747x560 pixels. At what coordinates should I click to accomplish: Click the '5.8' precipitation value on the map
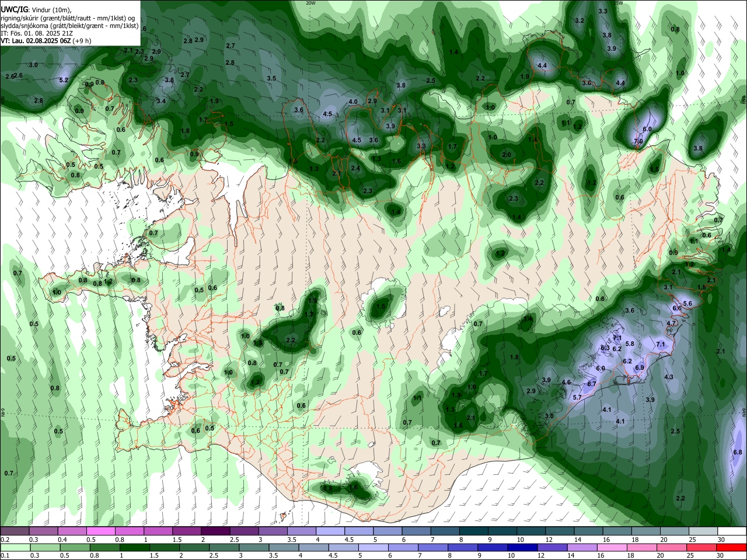coord(630,344)
